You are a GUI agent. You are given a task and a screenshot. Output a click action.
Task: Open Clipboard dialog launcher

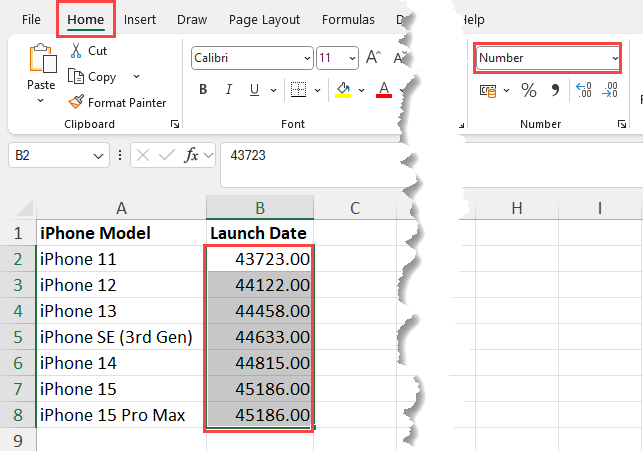[x=175, y=124]
